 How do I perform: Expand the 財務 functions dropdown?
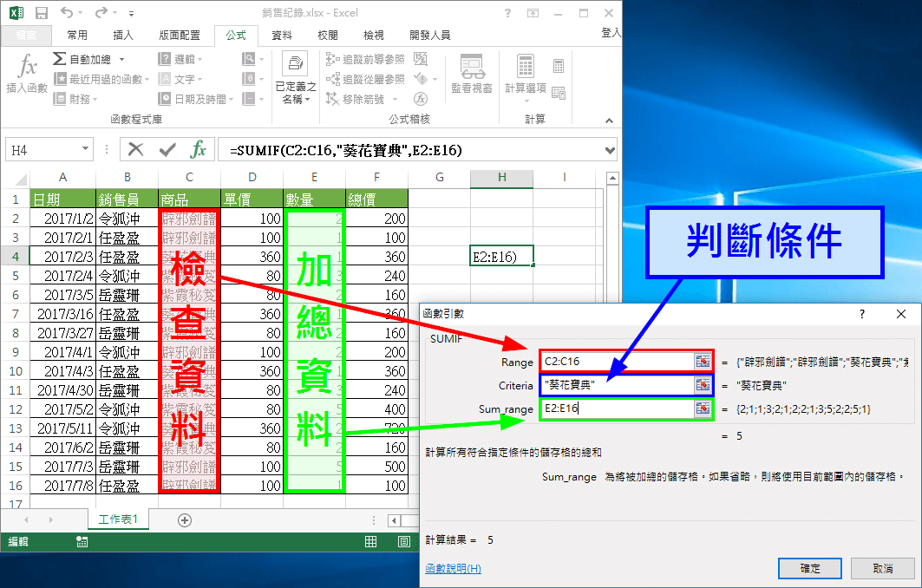(95, 98)
